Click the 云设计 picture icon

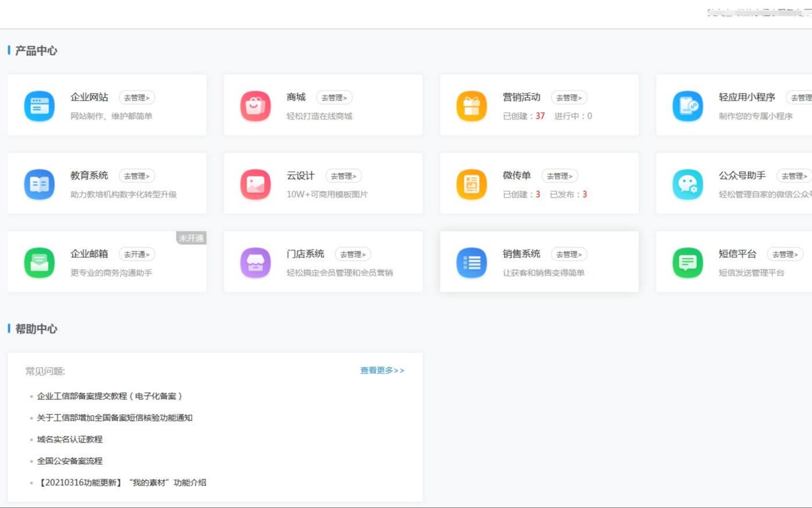(x=255, y=184)
